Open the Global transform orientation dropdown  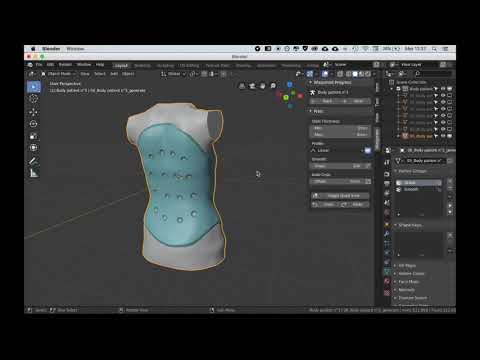point(173,74)
